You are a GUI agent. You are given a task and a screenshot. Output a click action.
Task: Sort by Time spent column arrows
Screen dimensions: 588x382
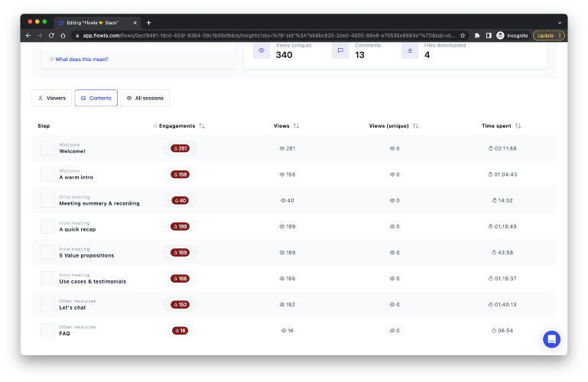point(518,126)
